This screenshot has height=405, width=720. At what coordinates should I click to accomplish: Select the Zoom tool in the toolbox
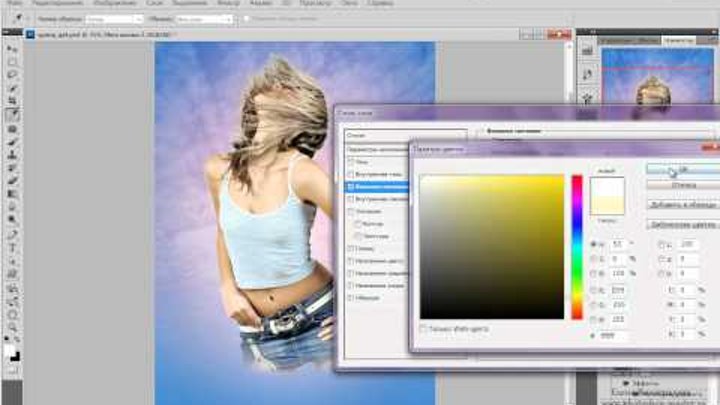(13, 328)
